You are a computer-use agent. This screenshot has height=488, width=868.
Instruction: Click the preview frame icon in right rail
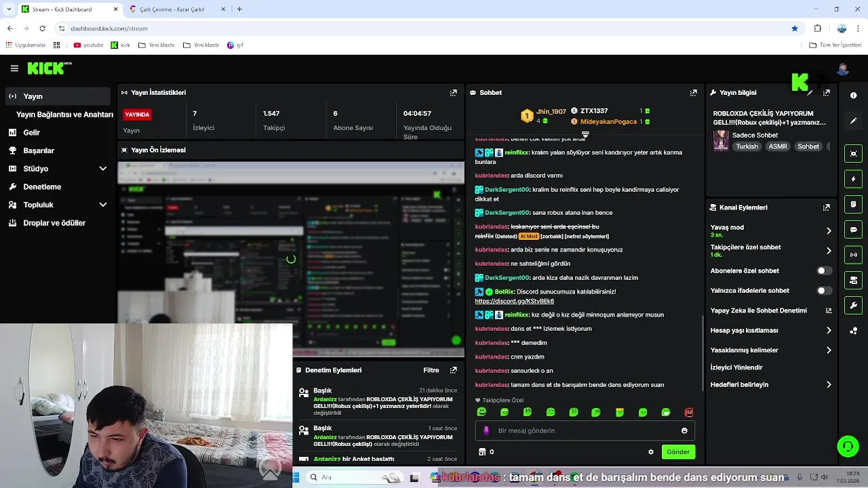(853, 154)
